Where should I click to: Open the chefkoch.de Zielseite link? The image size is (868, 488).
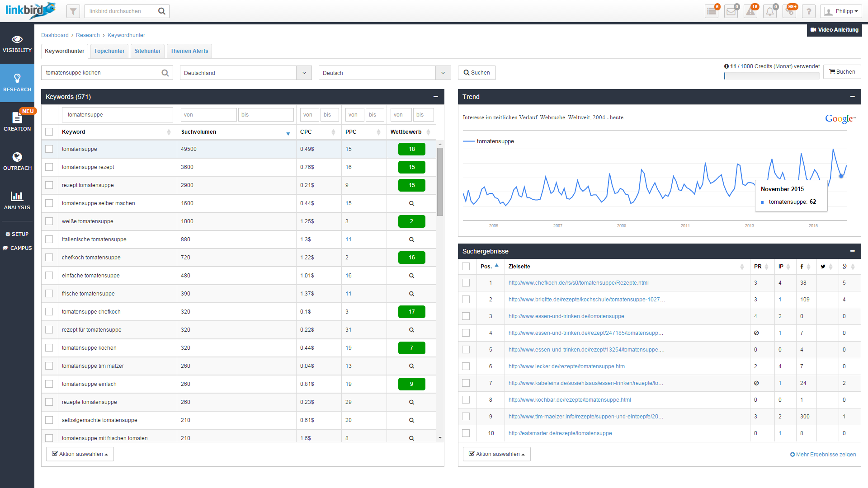point(578,282)
